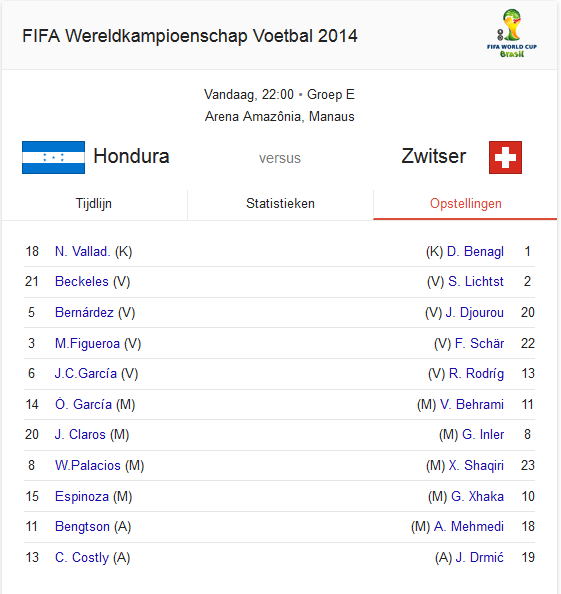
Task: Click the Switzerland flag icon
Action: coord(505,157)
